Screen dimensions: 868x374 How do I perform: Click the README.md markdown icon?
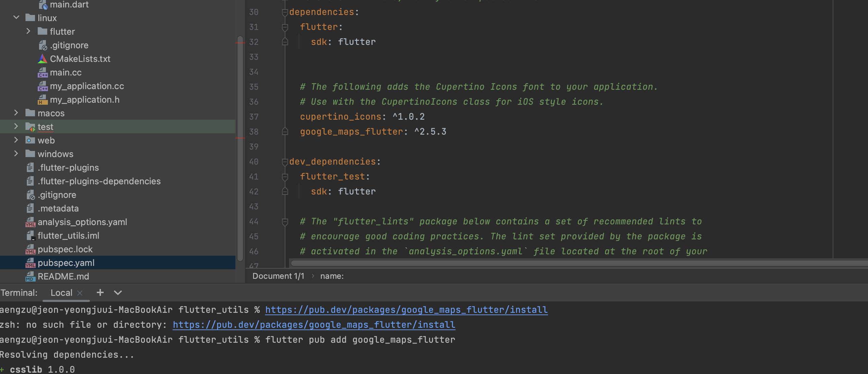(30, 276)
